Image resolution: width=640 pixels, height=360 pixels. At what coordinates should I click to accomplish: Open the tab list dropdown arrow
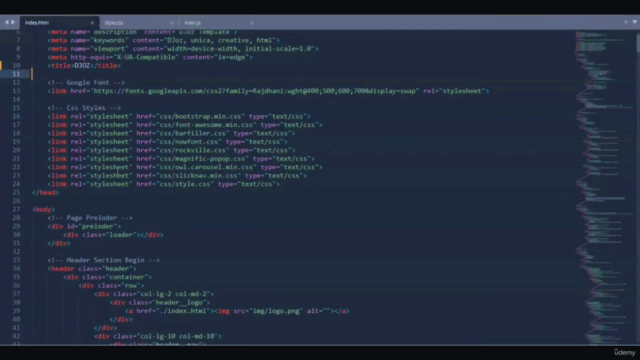635,22
